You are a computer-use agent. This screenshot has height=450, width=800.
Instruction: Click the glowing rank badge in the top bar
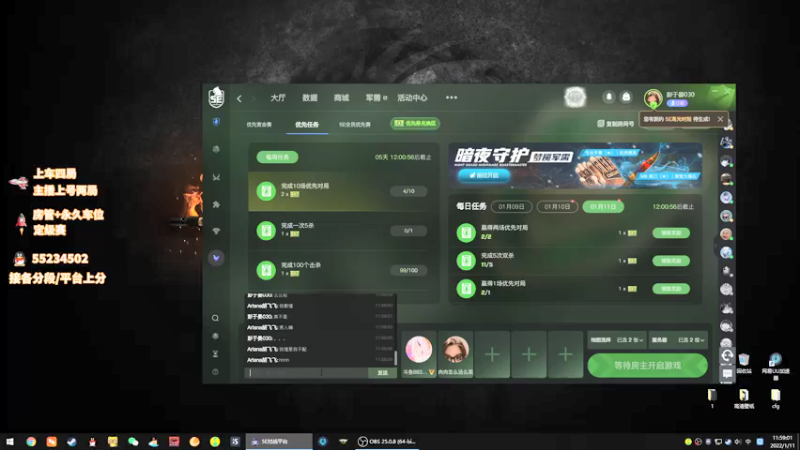coord(575,97)
